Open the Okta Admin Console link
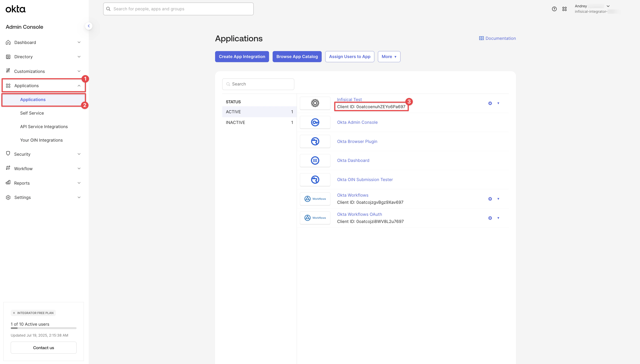The image size is (640, 364). 357,122
